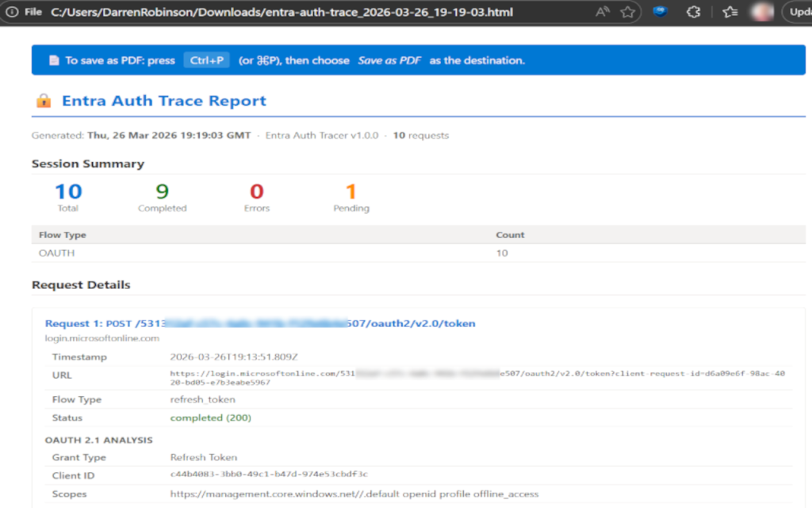
Task: Open the browser Extensions puzzle icon
Action: pyautogui.click(x=692, y=12)
